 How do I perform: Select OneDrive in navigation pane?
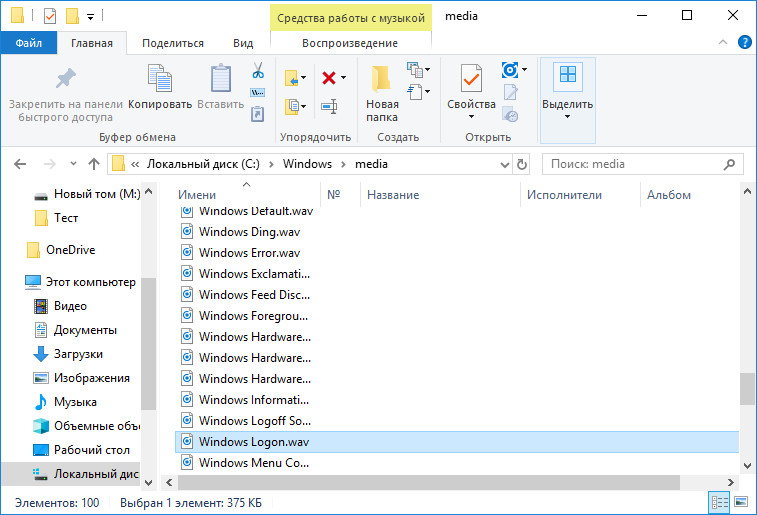coord(70,250)
